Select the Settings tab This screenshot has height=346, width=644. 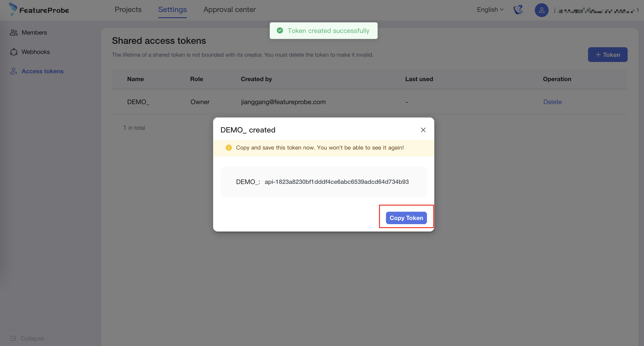[172, 9]
